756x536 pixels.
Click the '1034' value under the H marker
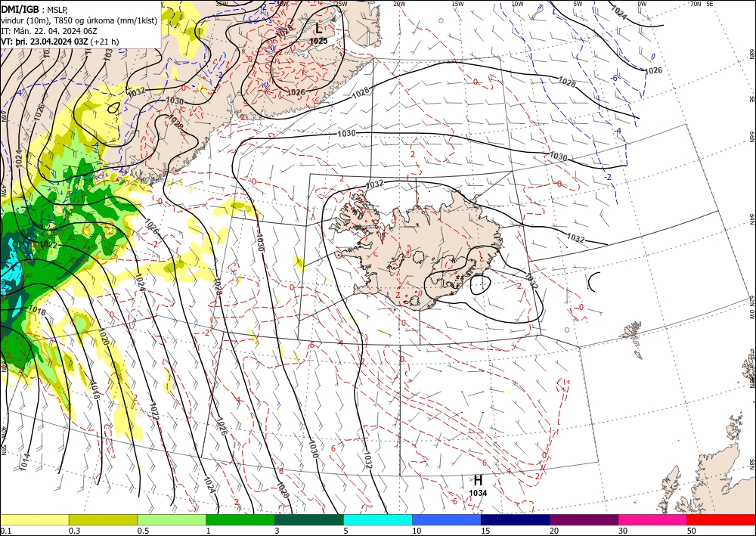[x=478, y=493]
